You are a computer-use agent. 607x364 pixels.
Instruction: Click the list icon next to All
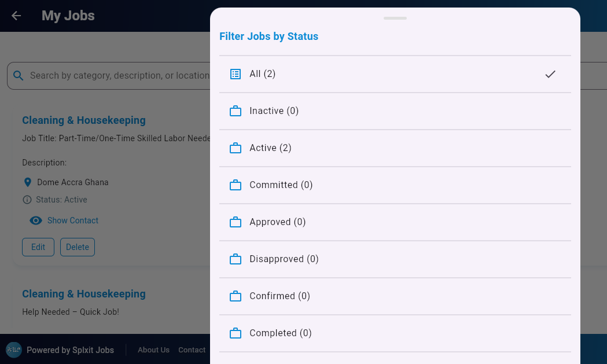[236, 74]
